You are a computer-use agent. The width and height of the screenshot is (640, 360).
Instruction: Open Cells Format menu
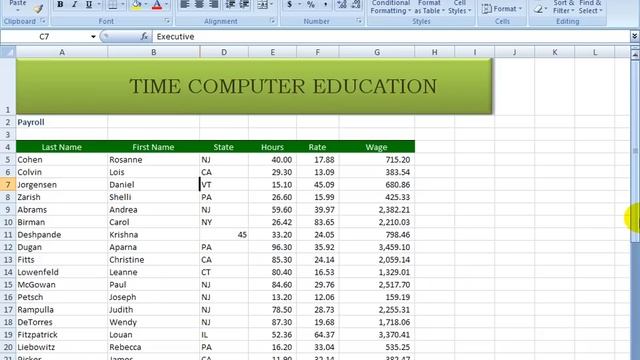[502, 9]
